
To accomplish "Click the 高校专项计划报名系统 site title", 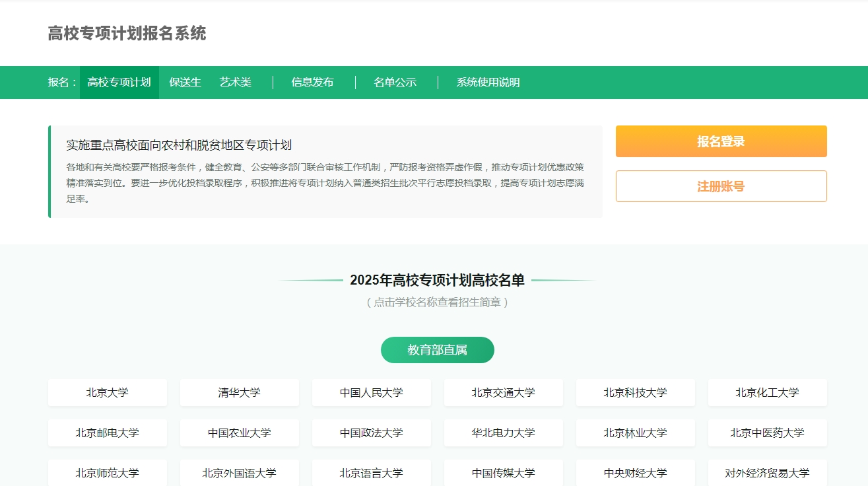I will coord(127,33).
